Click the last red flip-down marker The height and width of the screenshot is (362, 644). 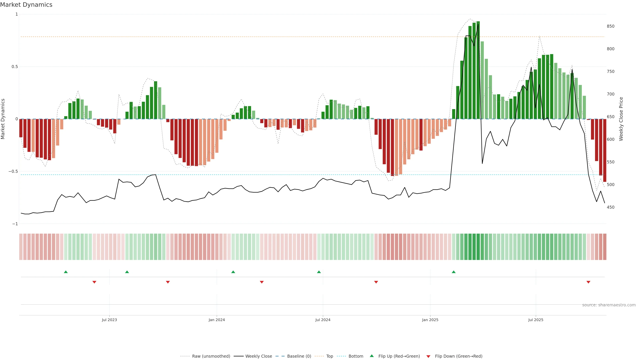(588, 282)
